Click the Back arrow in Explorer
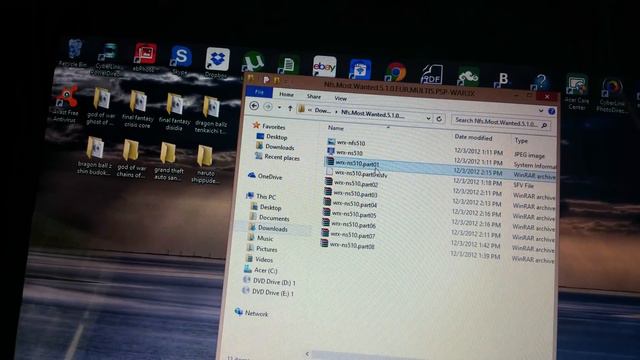640x360 pixels. point(254,106)
